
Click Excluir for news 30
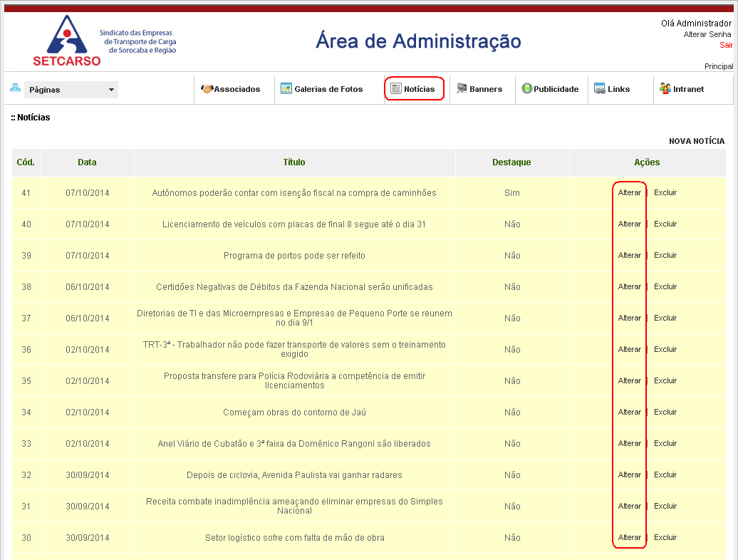[665, 537]
